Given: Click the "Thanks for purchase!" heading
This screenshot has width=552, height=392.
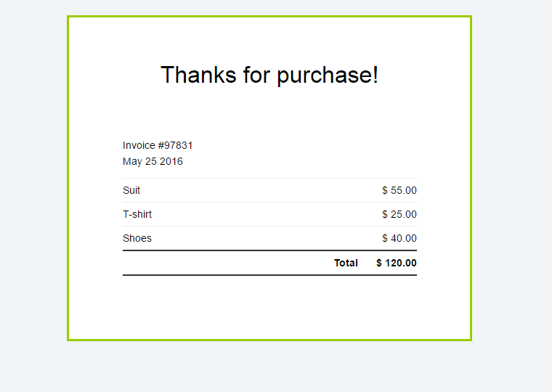Looking at the screenshot, I should [x=269, y=75].
